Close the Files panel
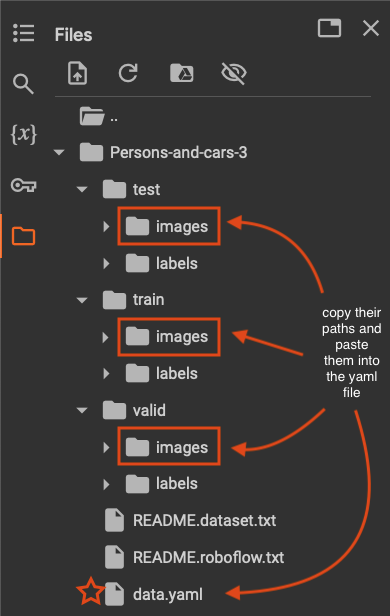Image resolution: width=390 pixels, height=616 pixels. [371, 28]
